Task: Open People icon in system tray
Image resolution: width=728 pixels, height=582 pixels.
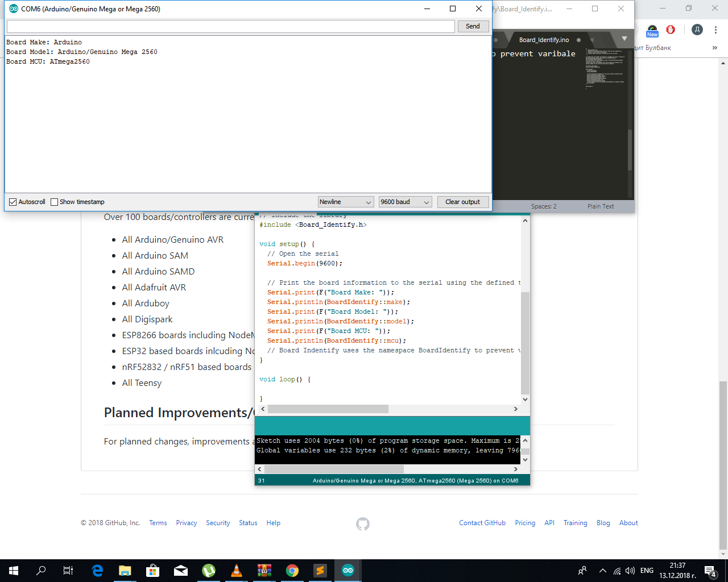Action: click(x=582, y=571)
